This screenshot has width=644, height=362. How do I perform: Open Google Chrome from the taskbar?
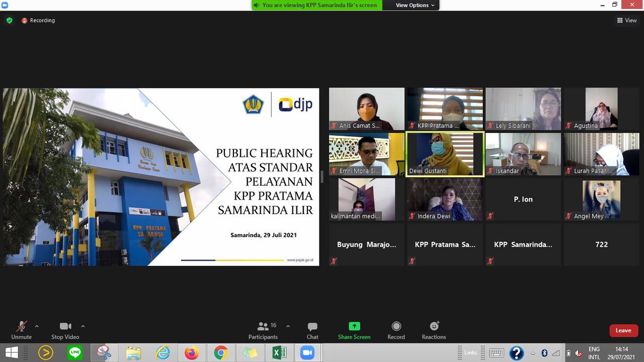[x=220, y=353]
